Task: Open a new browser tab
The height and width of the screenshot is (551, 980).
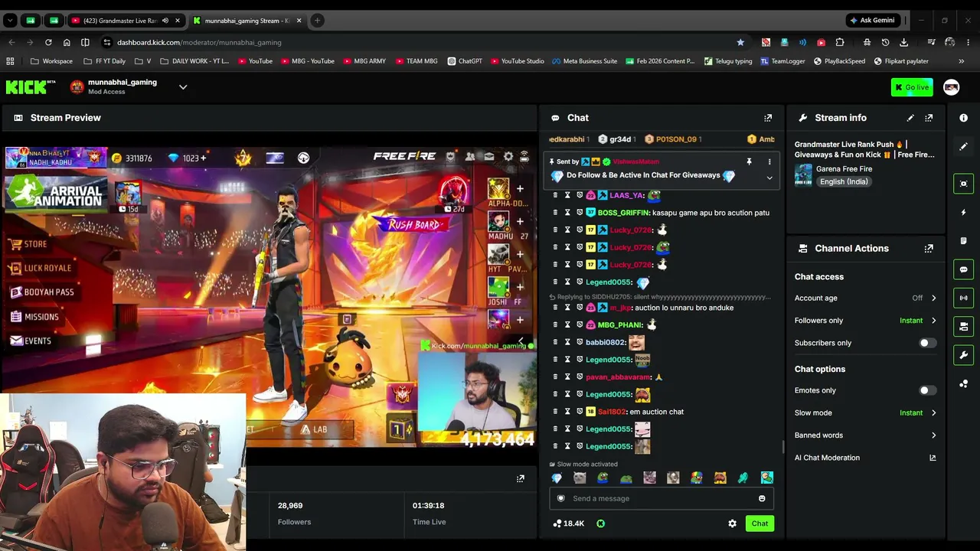Action: 317,21
